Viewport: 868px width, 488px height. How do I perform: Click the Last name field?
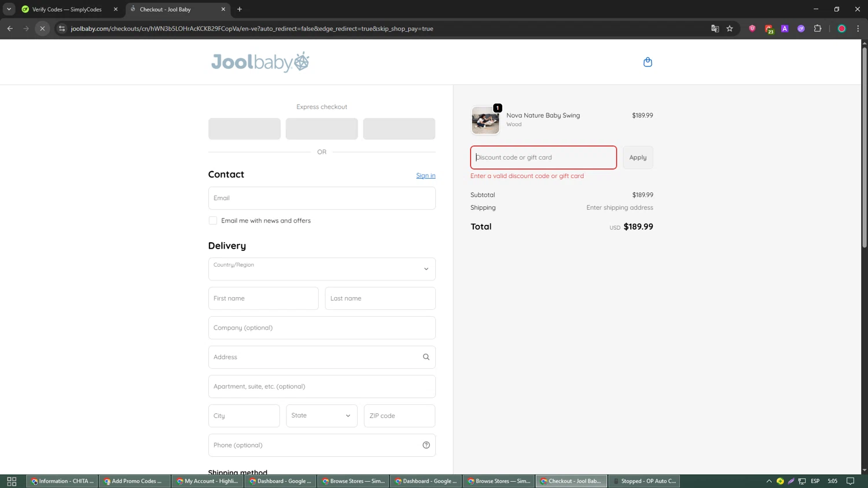click(x=380, y=298)
